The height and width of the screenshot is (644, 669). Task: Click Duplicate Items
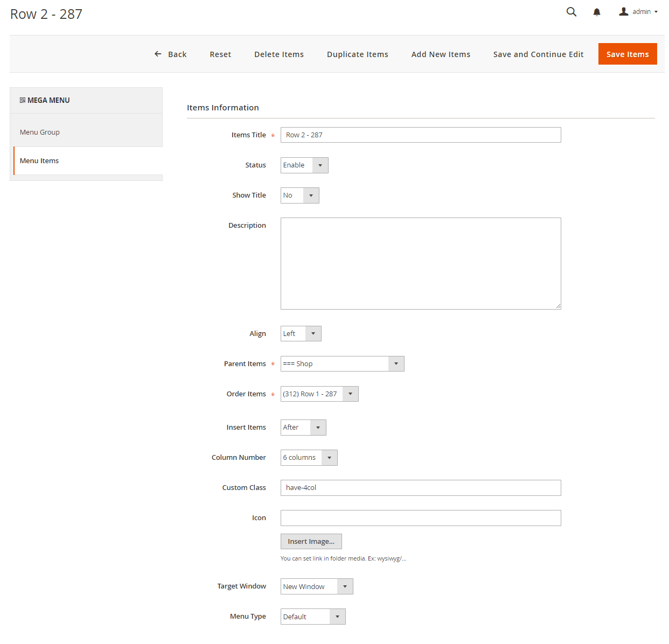pos(358,54)
